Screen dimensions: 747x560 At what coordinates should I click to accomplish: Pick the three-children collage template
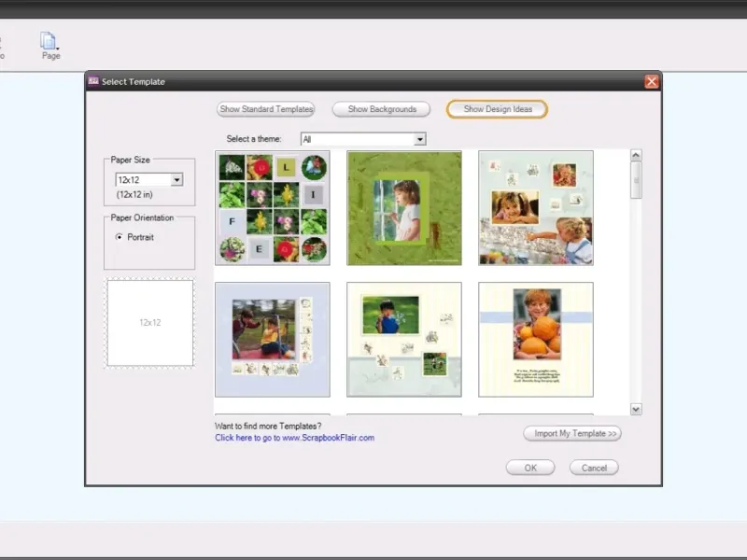pyautogui.click(x=536, y=208)
